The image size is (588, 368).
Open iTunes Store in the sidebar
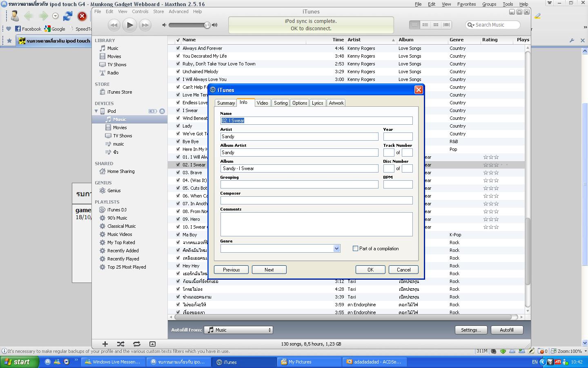pyautogui.click(x=120, y=92)
